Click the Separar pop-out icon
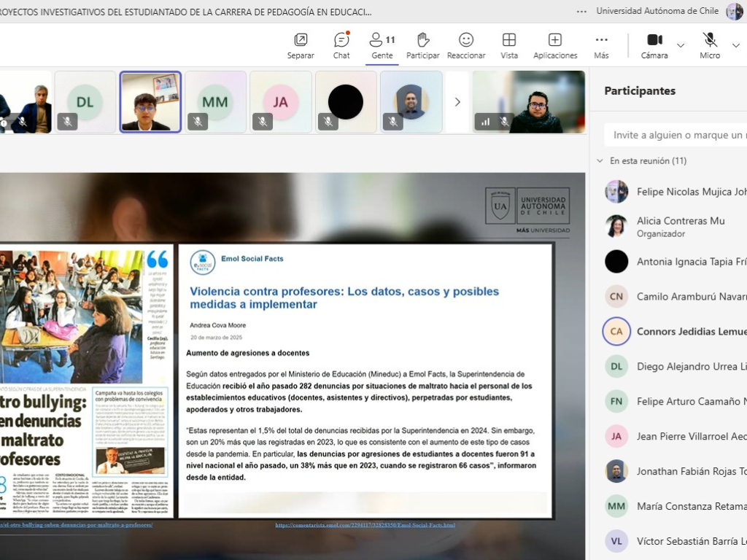 (x=301, y=39)
